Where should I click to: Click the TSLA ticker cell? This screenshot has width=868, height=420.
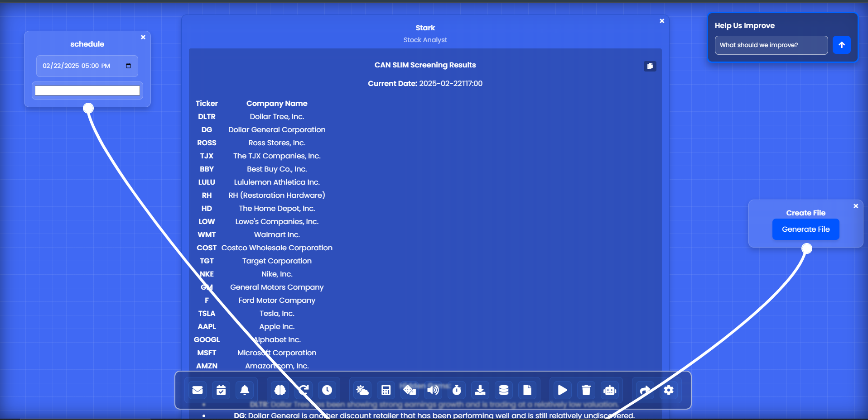click(x=207, y=314)
